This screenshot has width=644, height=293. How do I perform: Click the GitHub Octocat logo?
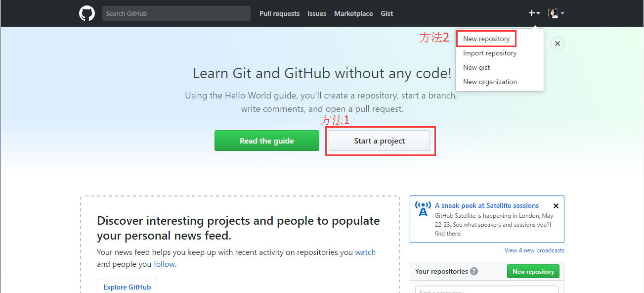click(x=87, y=13)
